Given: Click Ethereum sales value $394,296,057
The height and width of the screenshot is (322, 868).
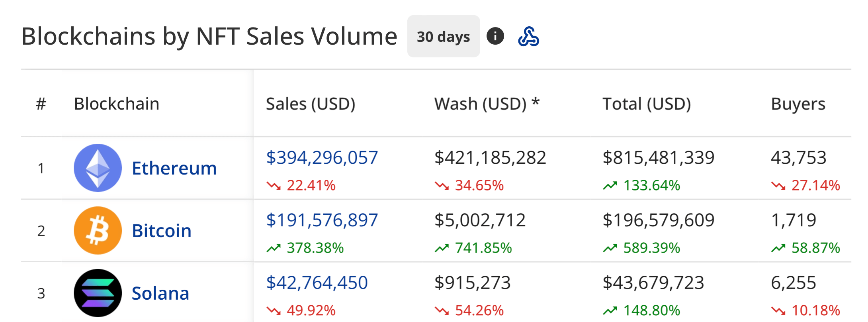Looking at the screenshot, I should 322,157.
